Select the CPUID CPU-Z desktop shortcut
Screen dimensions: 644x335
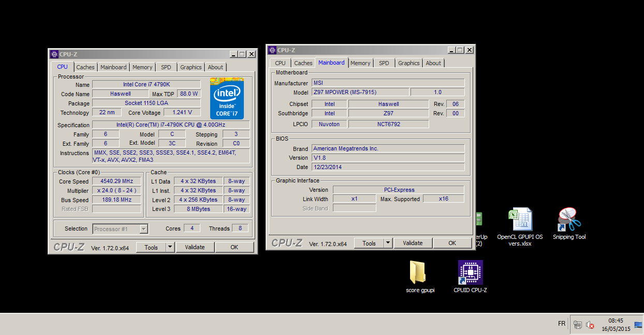pos(470,277)
